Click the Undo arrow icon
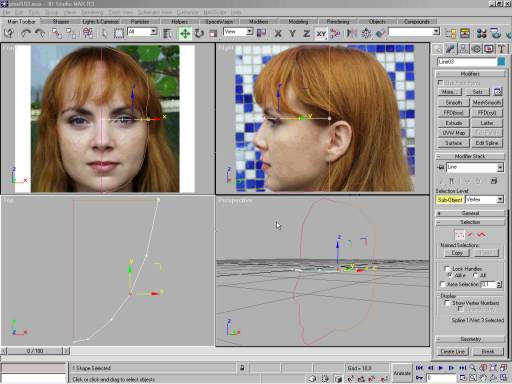The width and height of the screenshot is (512, 384). click(26, 33)
